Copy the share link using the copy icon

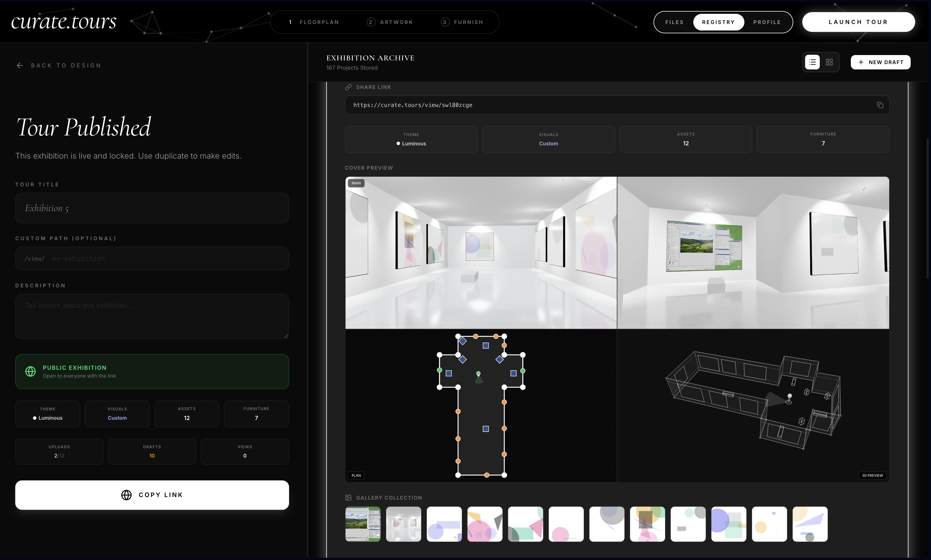point(880,105)
